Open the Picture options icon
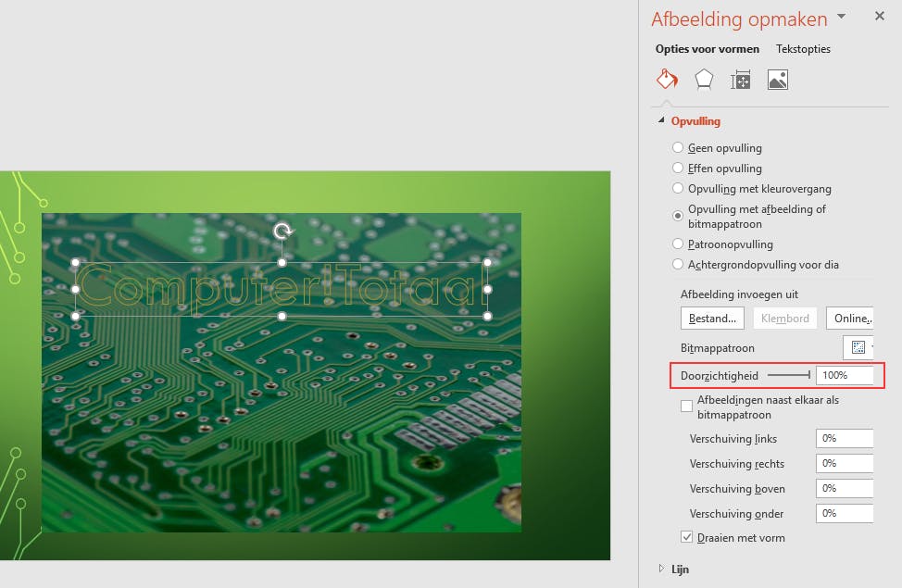 pyautogui.click(x=778, y=80)
